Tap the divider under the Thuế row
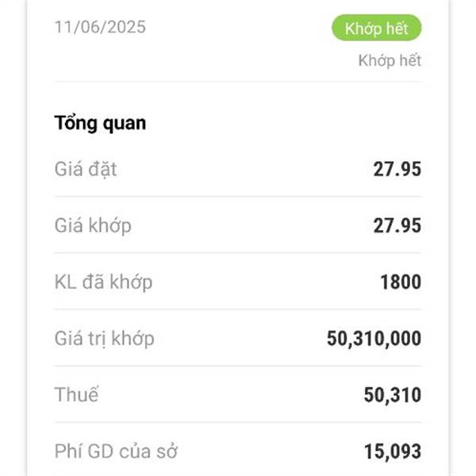Viewport: 476px width, 476px height. pyautogui.click(x=238, y=422)
